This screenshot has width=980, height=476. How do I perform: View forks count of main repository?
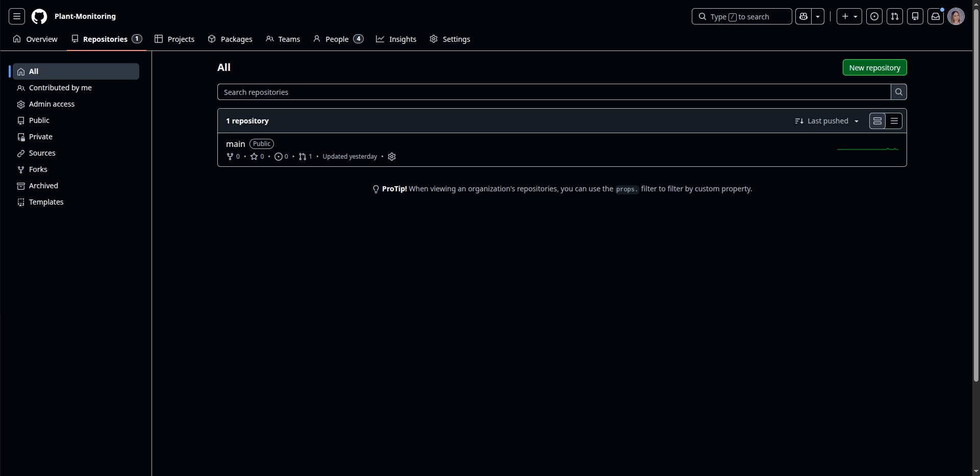point(233,157)
